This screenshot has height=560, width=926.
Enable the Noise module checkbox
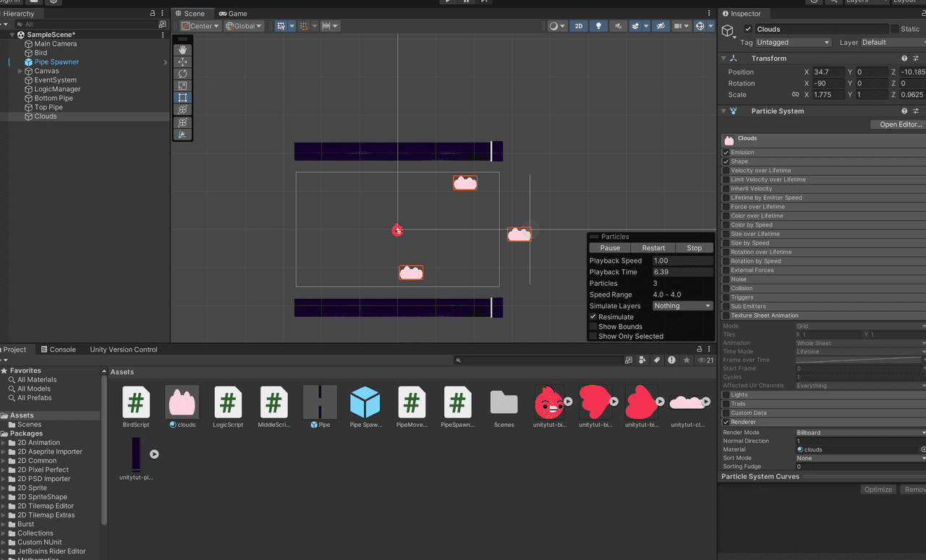726,279
